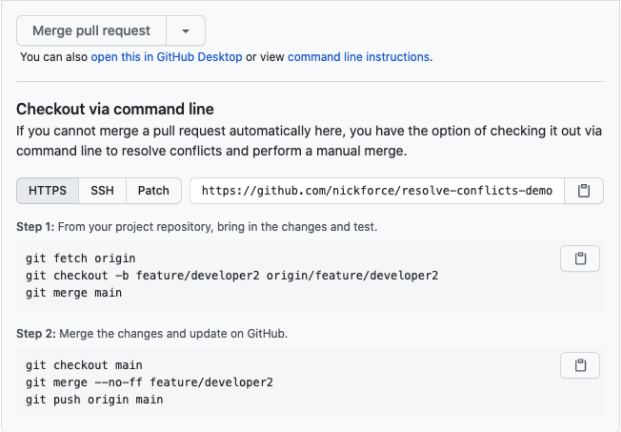Image resolution: width=621 pixels, height=432 pixels.
Task: Click the 'git push origin main' line
Action: [94, 400]
